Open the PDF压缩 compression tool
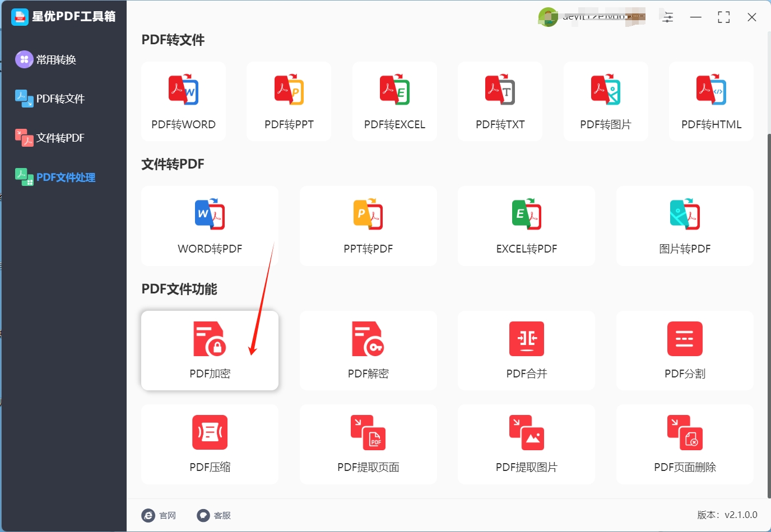The height and width of the screenshot is (532, 771). [x=210, y=444]
